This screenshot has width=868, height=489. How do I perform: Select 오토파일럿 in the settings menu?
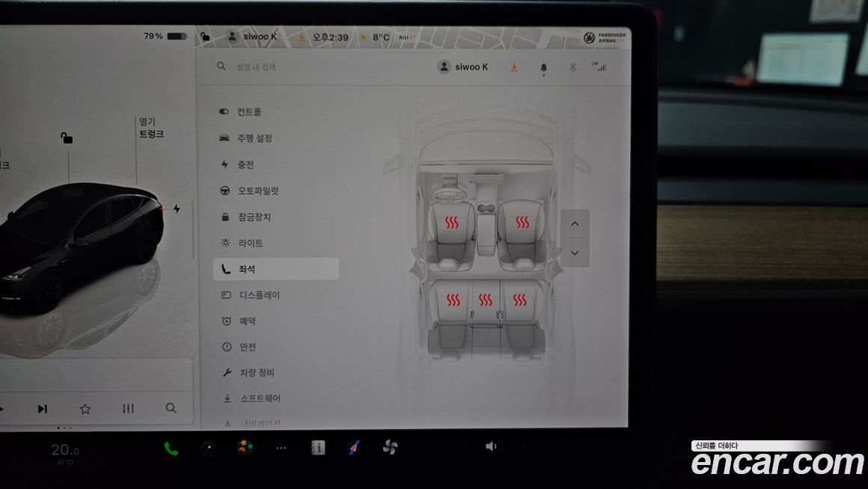click(x=258, y=191)
